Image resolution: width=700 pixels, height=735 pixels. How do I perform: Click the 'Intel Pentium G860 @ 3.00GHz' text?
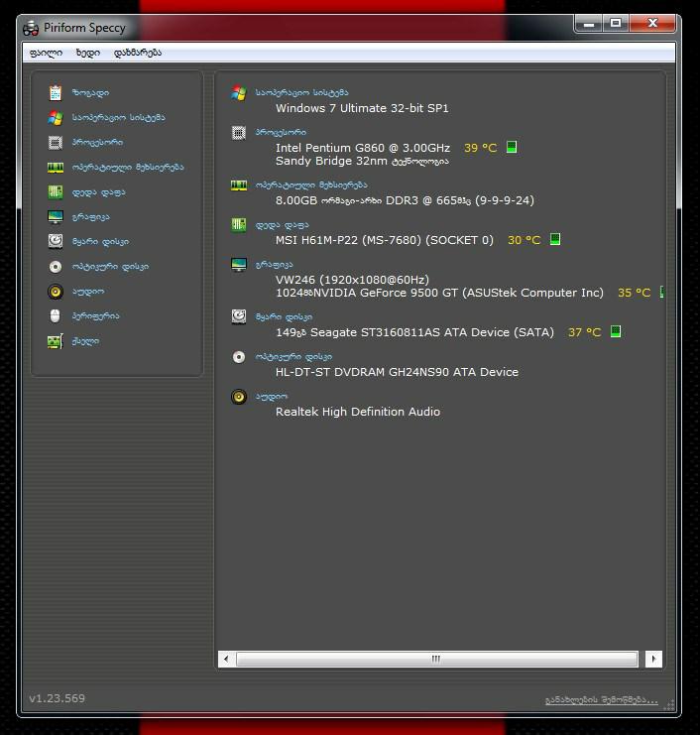(x=363, y=148)
